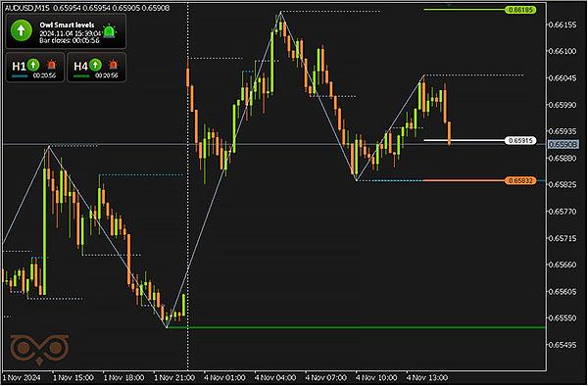Viewport: 588px width, 386px height.
Task: Click the 0.66155 price axis label
Action: tap(563, 24)
